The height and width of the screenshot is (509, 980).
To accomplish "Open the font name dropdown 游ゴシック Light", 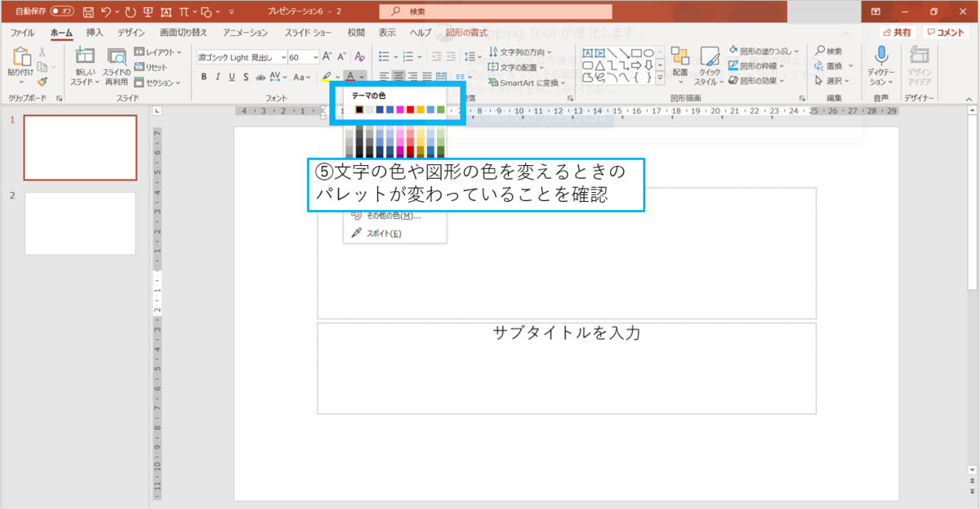I will pos(283,57).
